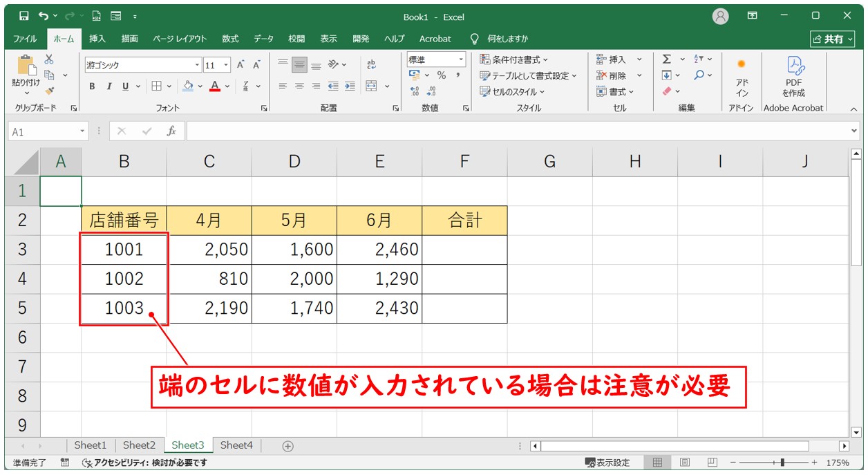Click the Percent Style icon
This screenshot has height=475, width=868.
[441, 75]
